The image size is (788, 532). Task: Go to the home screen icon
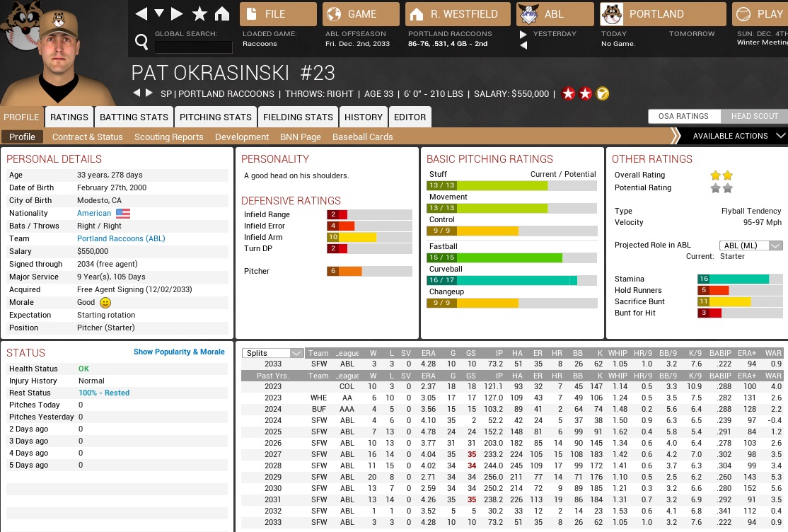pyautogui.click(x=222, y=14)
